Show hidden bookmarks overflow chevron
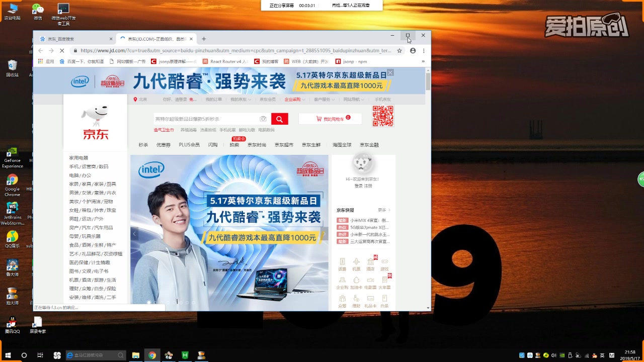The image size is (644, 362). tap(423, 61)
